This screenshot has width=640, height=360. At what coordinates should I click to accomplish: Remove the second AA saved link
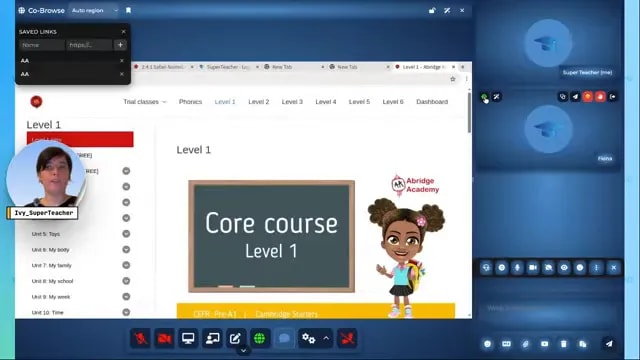(x=122, y=74)
